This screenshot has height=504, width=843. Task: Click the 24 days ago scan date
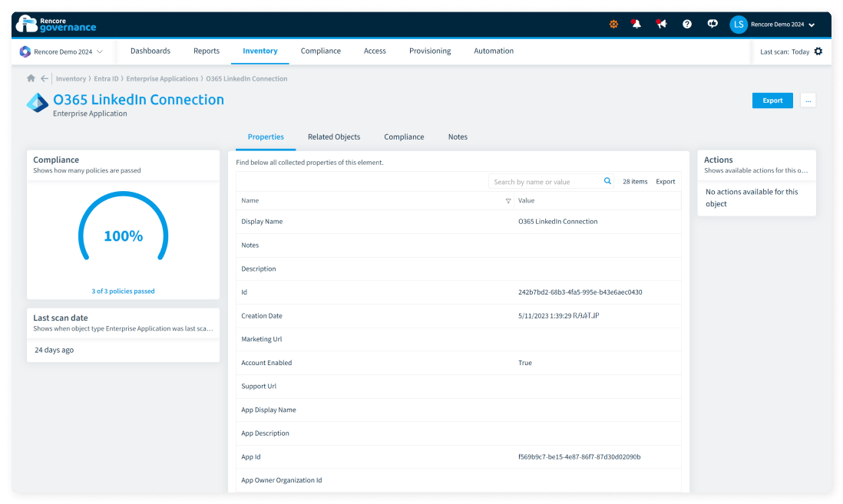55,350
